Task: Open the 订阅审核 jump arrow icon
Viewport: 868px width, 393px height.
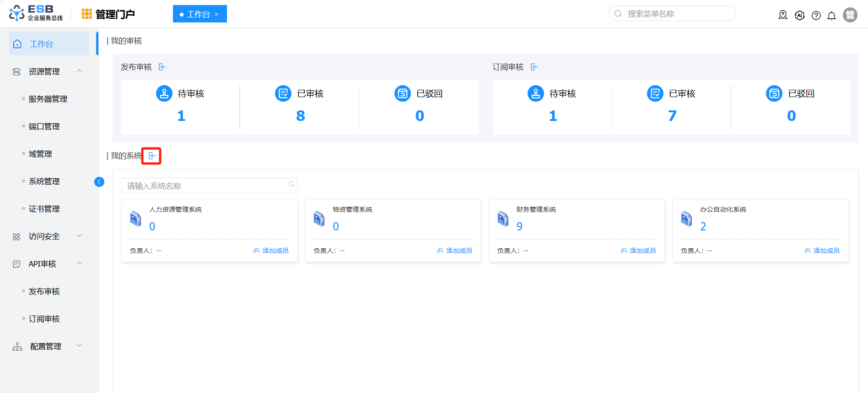Action: (x=534, y=67)
